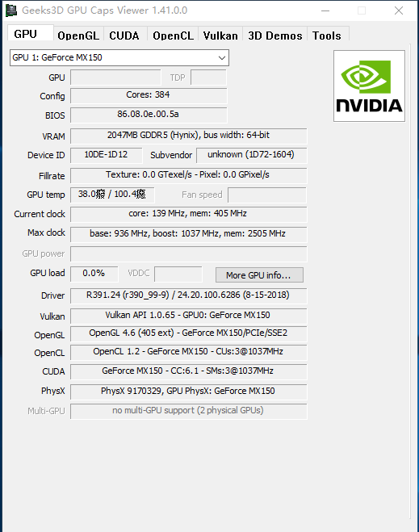
Task: Click the BIOS version field
Action: point(149,115)
